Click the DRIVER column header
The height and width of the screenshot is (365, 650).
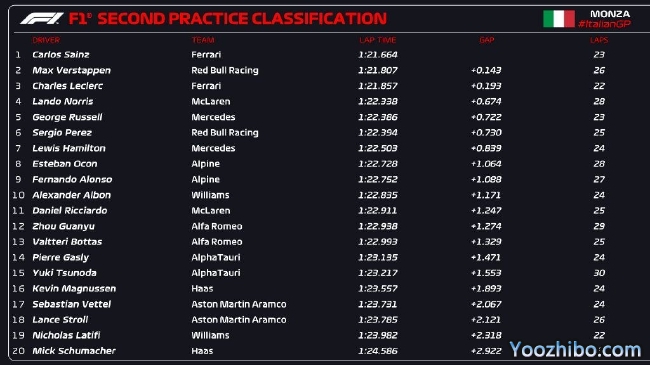pyautogui.click(x=46, y=40)
